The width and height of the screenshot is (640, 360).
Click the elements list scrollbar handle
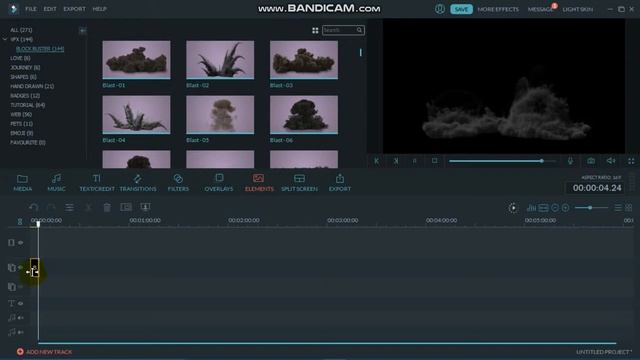360,53
